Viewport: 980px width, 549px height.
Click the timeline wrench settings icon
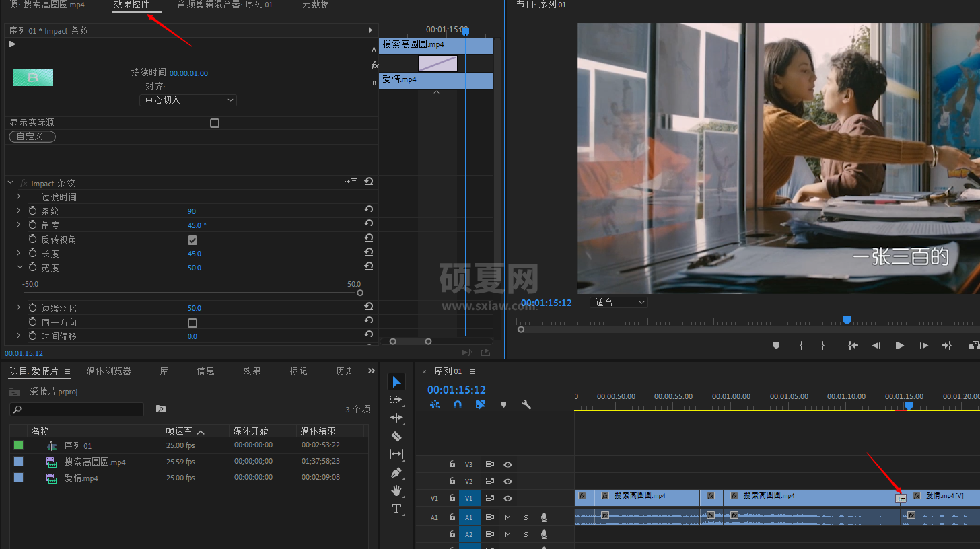pyautogui.click(x=526, y=404)
